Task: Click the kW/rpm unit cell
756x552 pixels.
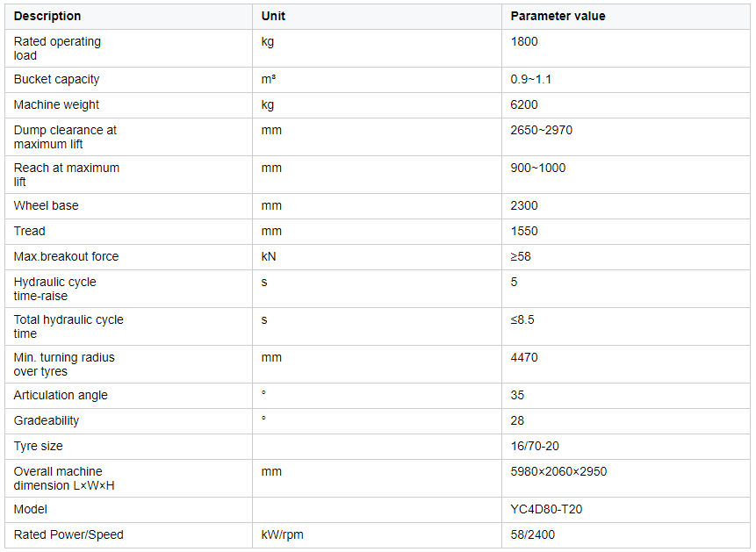Action: point(377,534)
